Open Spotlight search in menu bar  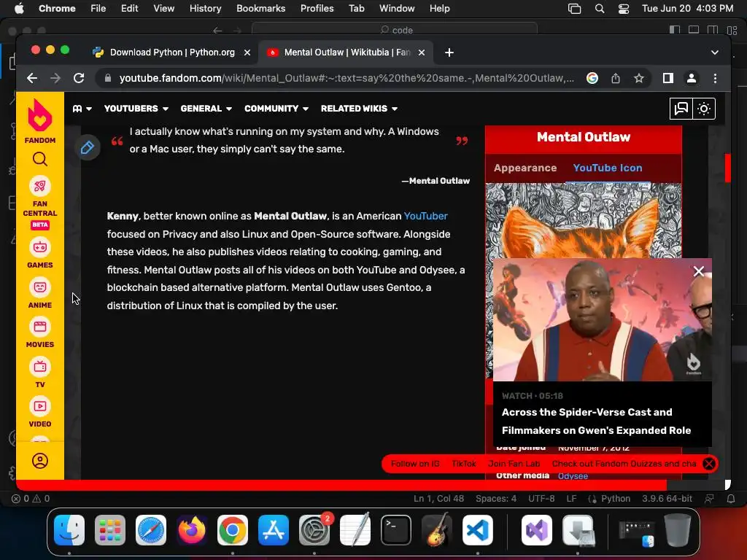click(600, 9)
